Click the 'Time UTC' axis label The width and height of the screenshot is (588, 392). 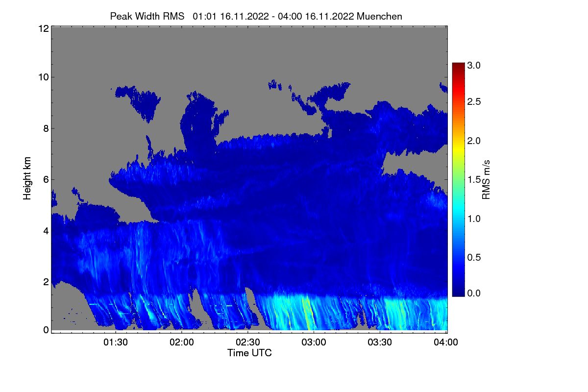(249, 353)
